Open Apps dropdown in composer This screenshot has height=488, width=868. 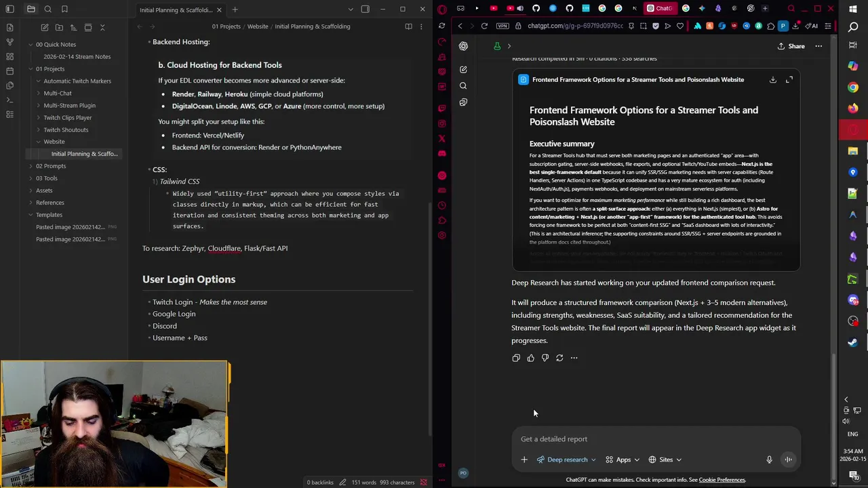pos(623,460)
